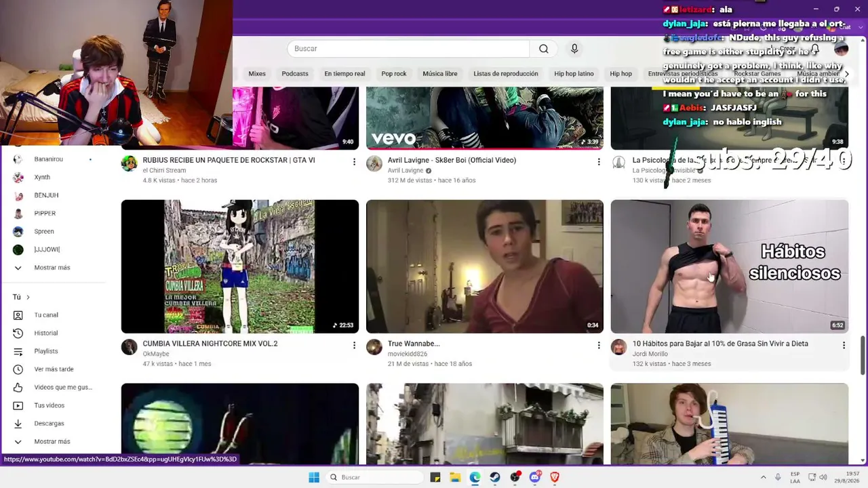868x488 pixels.
Task: Open OBS Studio from the taskbar
Action: 515,477
